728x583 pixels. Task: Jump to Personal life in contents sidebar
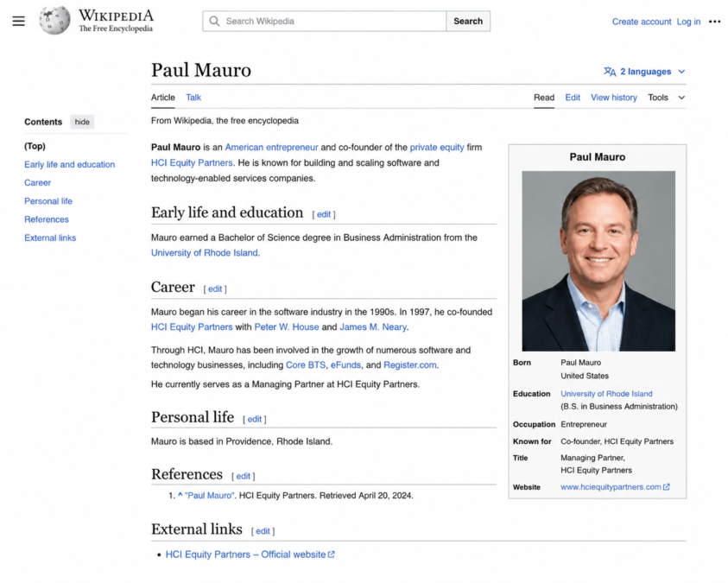coord(48,201)
